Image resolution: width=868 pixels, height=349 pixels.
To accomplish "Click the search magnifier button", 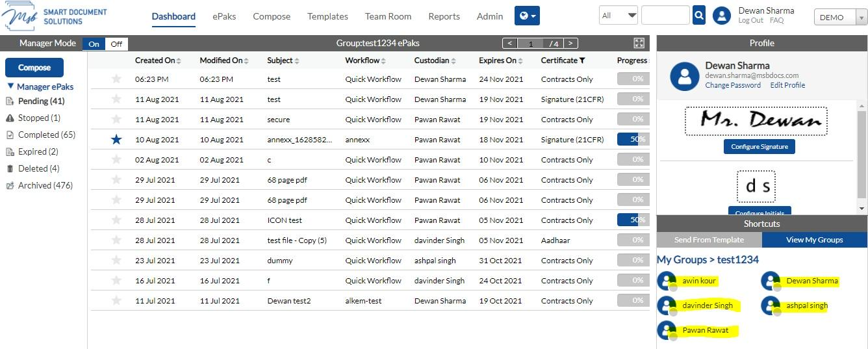I will 699,16.
